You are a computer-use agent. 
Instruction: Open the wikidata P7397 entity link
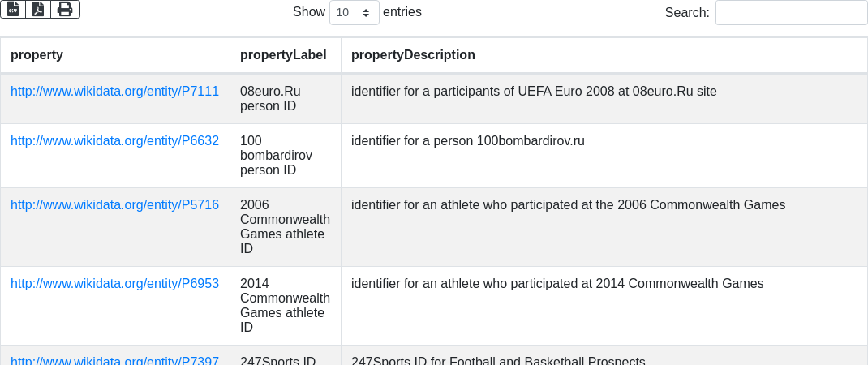[x=114, y=360]
